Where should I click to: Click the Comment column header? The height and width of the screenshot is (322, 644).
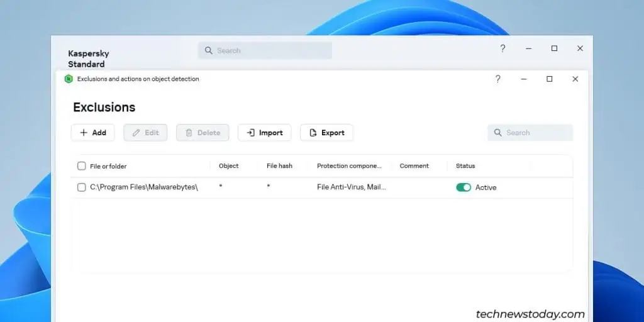pyautogui.click(x=414, y=166)
